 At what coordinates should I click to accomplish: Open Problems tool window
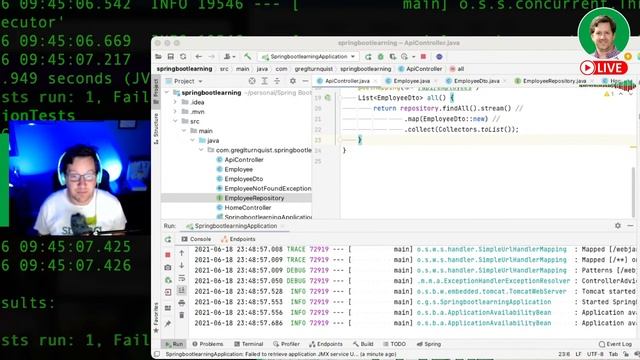coord(208,344)
